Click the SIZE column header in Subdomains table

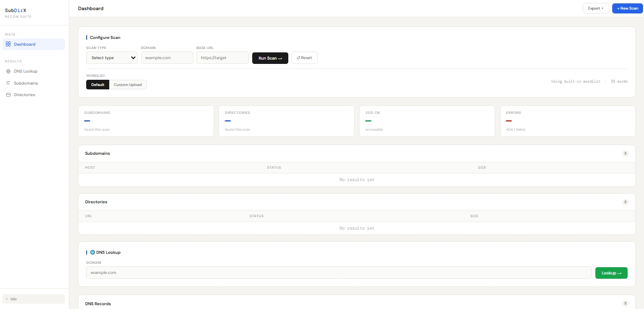click(482, 168)
